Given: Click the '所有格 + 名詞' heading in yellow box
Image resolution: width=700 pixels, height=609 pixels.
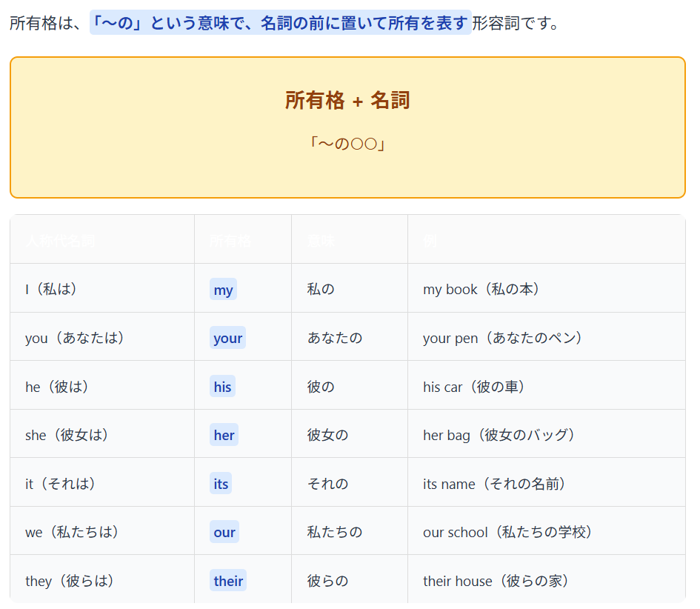Looking at the screenshot, I should click(347, 100).
